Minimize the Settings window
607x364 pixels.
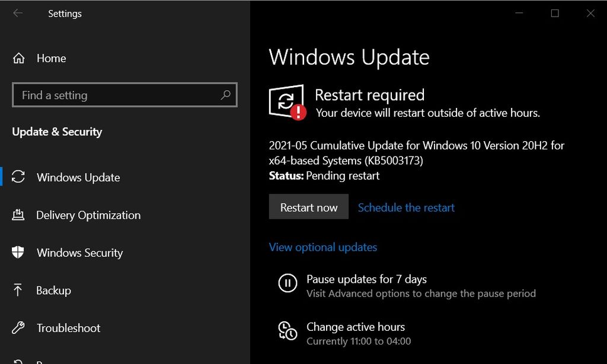tap(519, 13)
